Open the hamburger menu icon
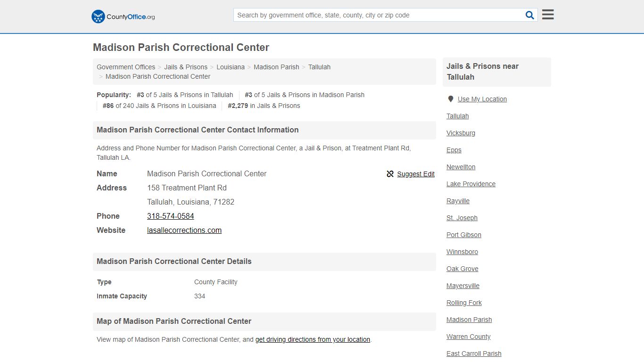644x362 pixels. (x=548, y=15)
